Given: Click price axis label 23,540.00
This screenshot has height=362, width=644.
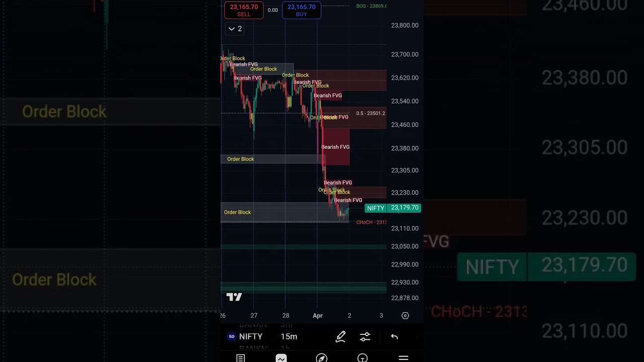Looking at the screenshot, I should pos(405,101).
